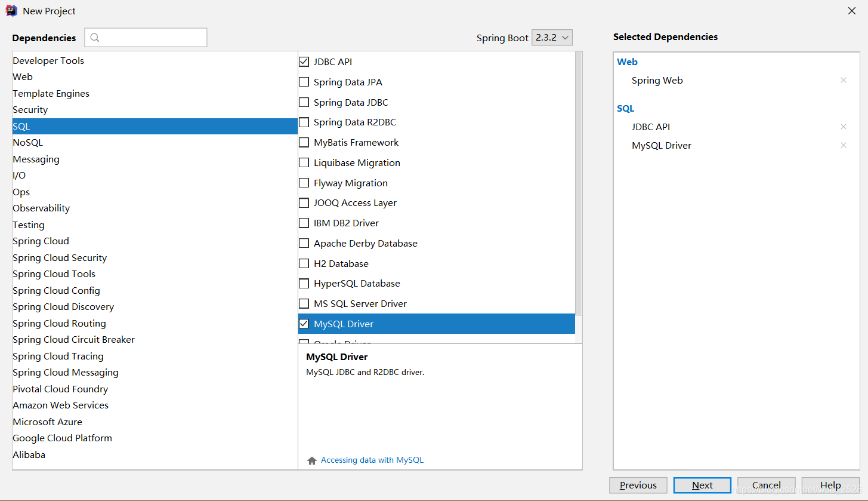Click the SQL group heading in Selected Dependencies
868x501 pixels.
(x=625, y=108)
